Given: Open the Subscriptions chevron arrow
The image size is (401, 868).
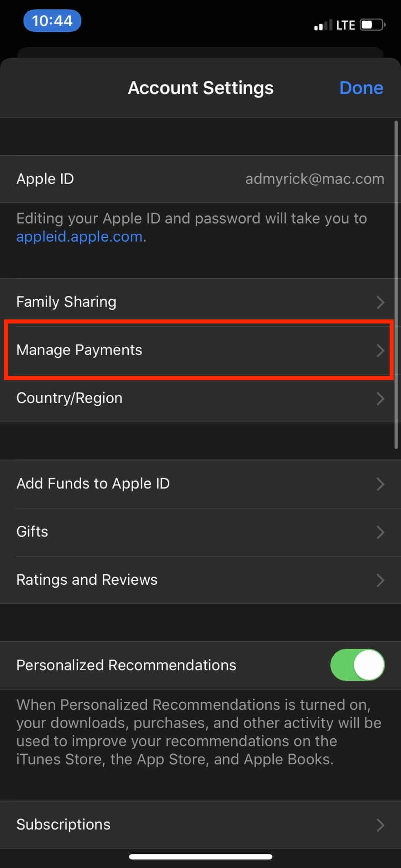Looking at the screenshot, I should tap(381, 825).
